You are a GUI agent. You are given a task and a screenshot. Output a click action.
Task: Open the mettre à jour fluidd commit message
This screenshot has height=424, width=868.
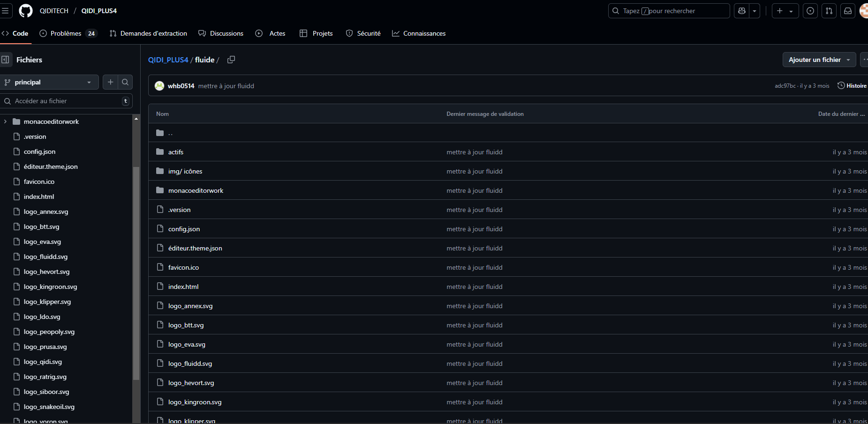(x=226, y=86)
